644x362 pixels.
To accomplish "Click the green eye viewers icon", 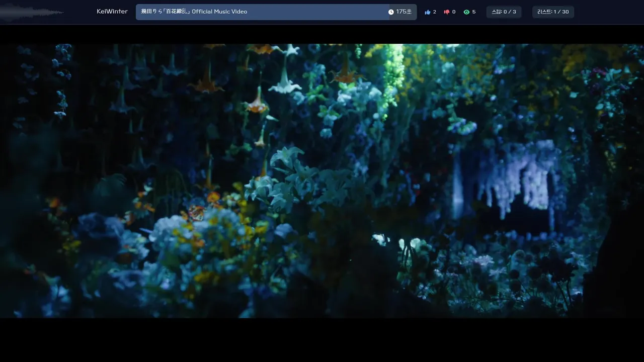I will pos(466,12).
